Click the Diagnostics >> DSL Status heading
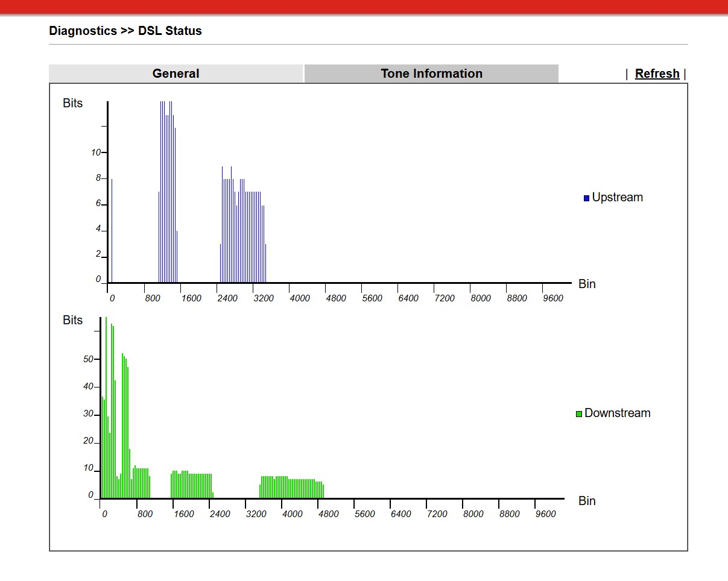 click(x=125, y=31)
